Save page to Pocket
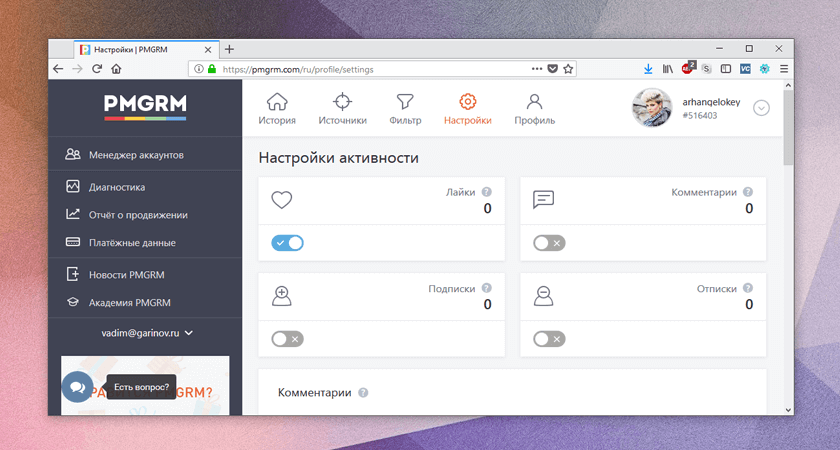 (x=552, y=69)
